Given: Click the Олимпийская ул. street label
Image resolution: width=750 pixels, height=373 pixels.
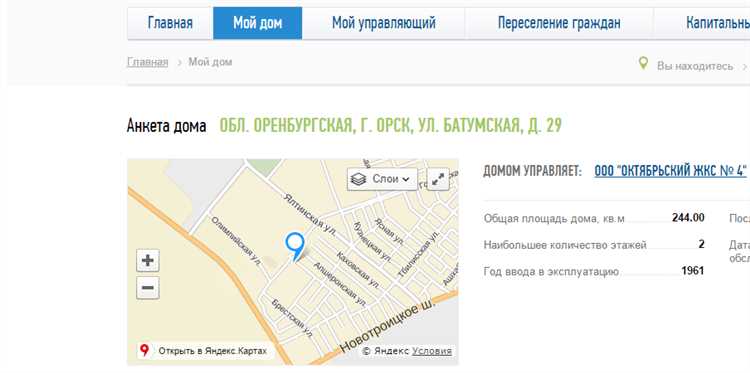Looking at the screenshot, I should click(236, 241).
